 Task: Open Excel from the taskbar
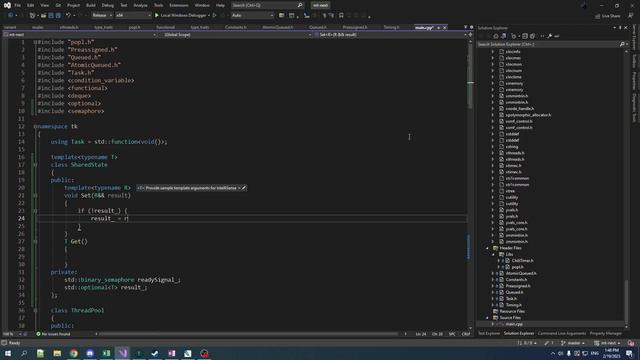[106, 353]
